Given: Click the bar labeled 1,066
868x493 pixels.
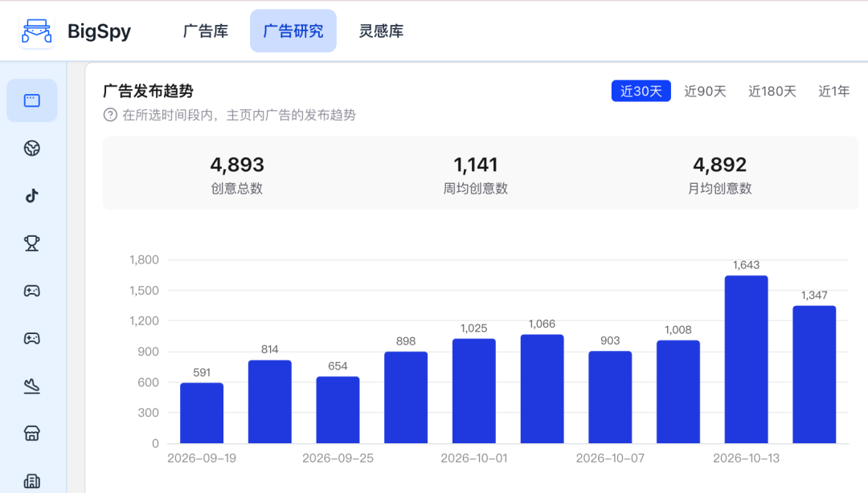Looking at the screenshot, I should coord(542,389).
